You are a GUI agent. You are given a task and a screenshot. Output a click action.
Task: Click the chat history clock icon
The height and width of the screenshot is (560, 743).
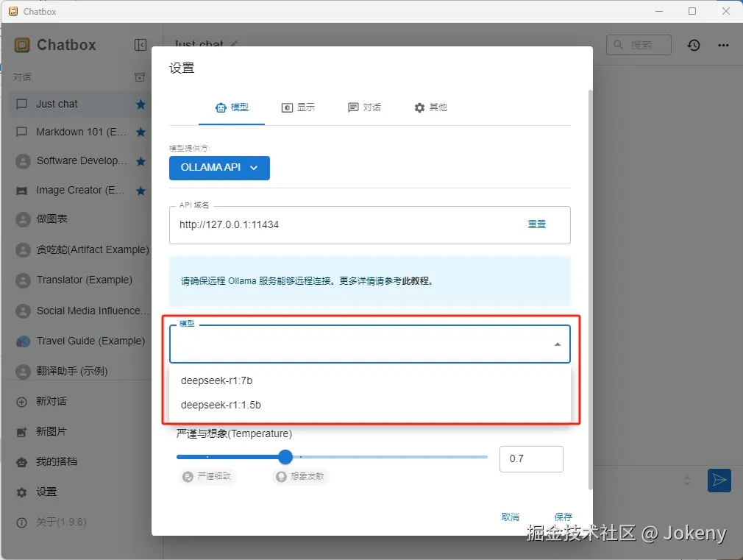(694, 45)
